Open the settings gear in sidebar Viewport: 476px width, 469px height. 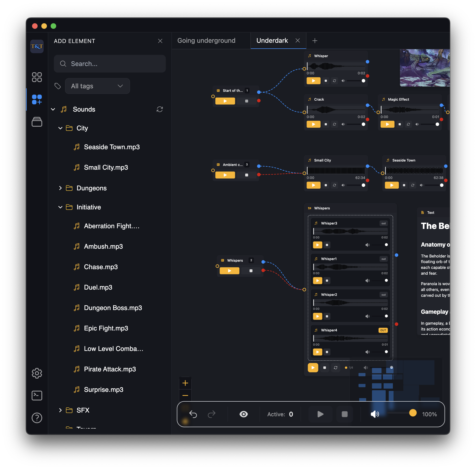coord(37,373)
